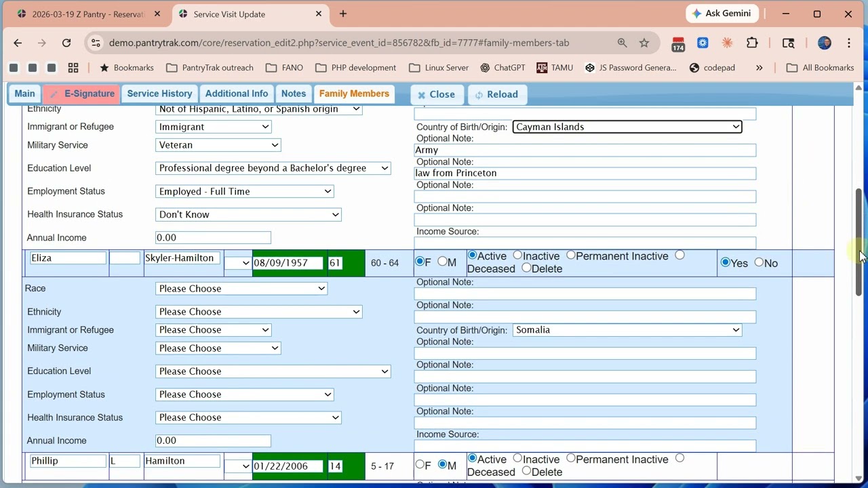Reload the browser page

pyautogui.click(x=66, y=43)
